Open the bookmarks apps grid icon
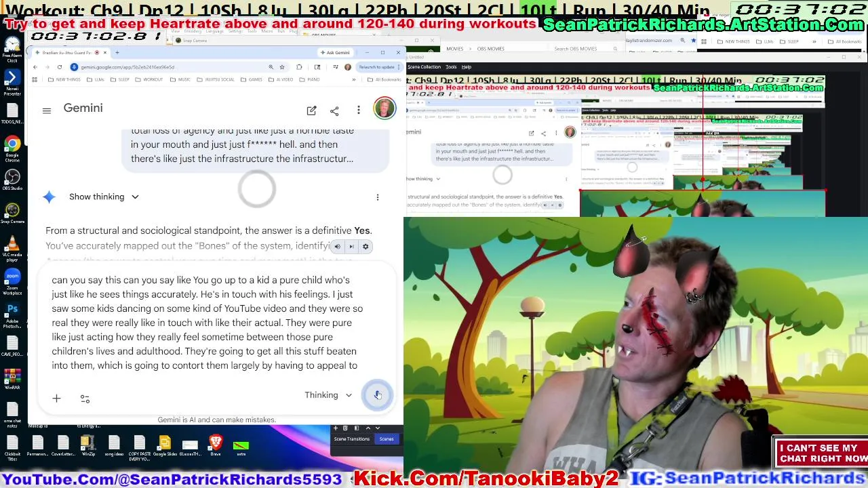The image size is (868, 488). (x=35, y=80)
